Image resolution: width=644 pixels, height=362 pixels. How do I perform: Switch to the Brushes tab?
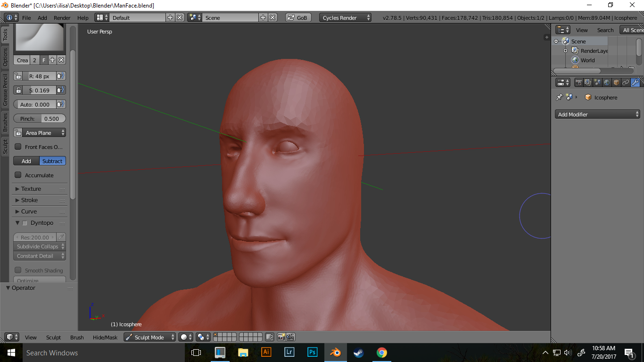[x=5, y=122]
